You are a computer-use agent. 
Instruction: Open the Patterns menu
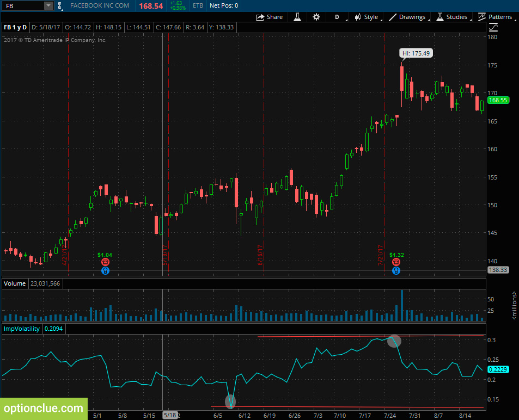(x=496, y=17)
